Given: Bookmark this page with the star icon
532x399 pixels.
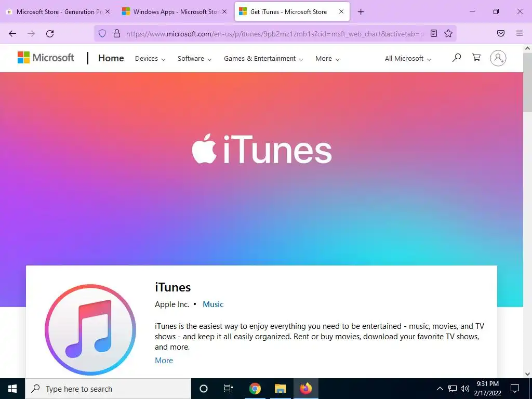Looking at the screenshot, I should (448, 33).
